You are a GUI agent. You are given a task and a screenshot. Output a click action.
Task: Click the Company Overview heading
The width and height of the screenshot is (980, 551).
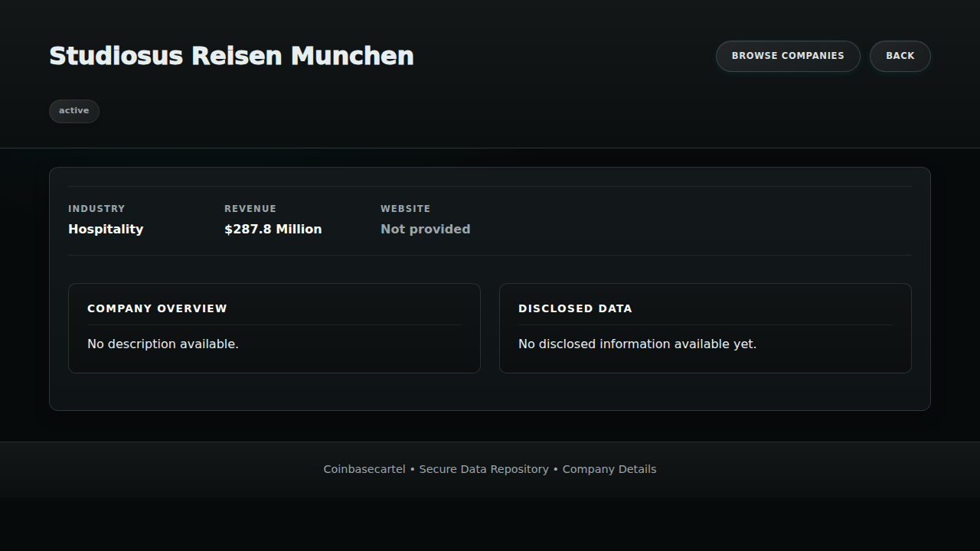(157, 308)
